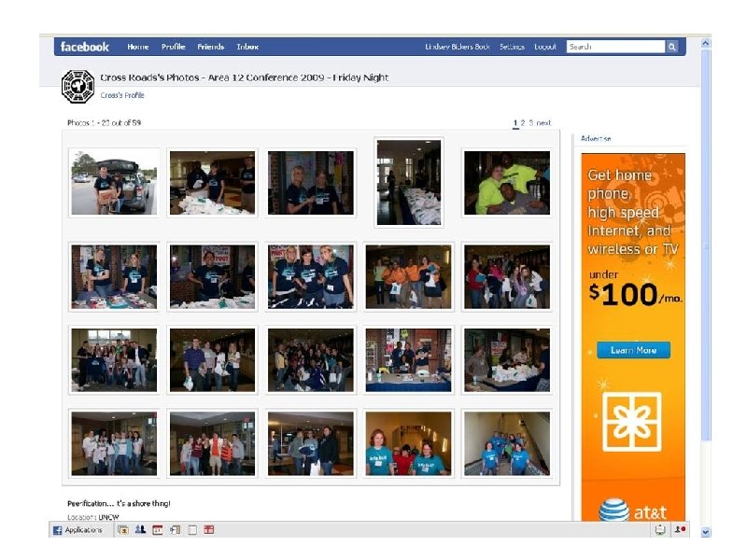This screenshot has height=560, width=747.
Task: Open the photo of redhead in teal shirt
Action: coord(408,444)
